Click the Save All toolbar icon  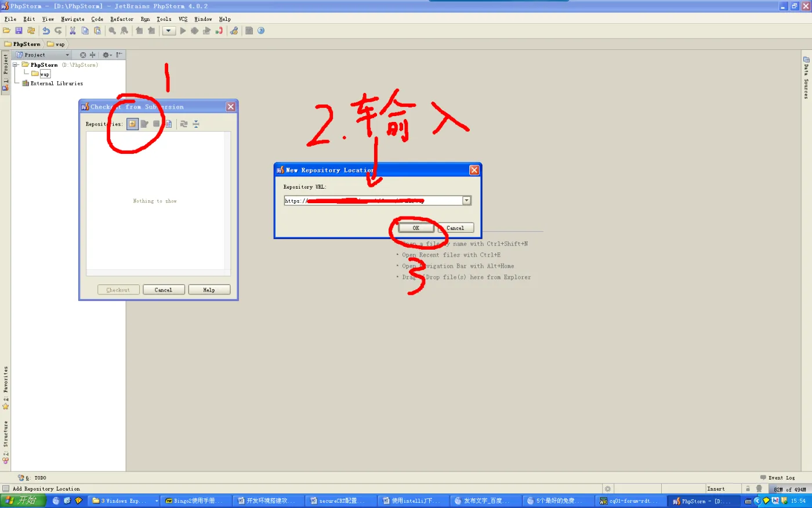[19, 31]
